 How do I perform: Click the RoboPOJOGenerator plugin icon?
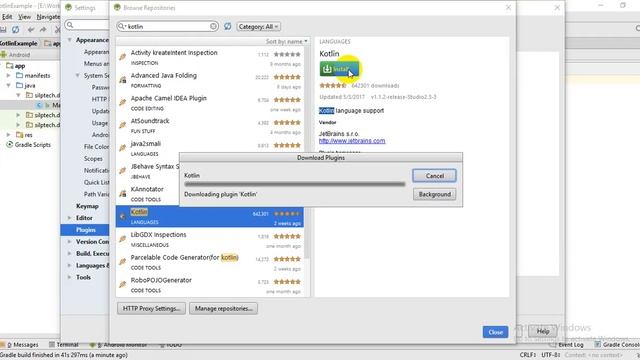tap(122, 285)
